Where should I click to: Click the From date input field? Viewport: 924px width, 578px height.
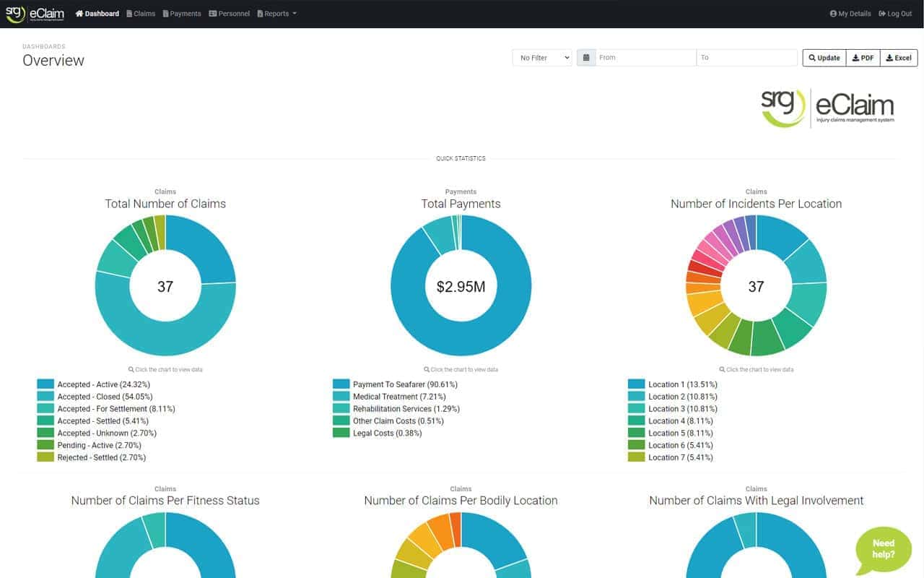click(646, 58)
